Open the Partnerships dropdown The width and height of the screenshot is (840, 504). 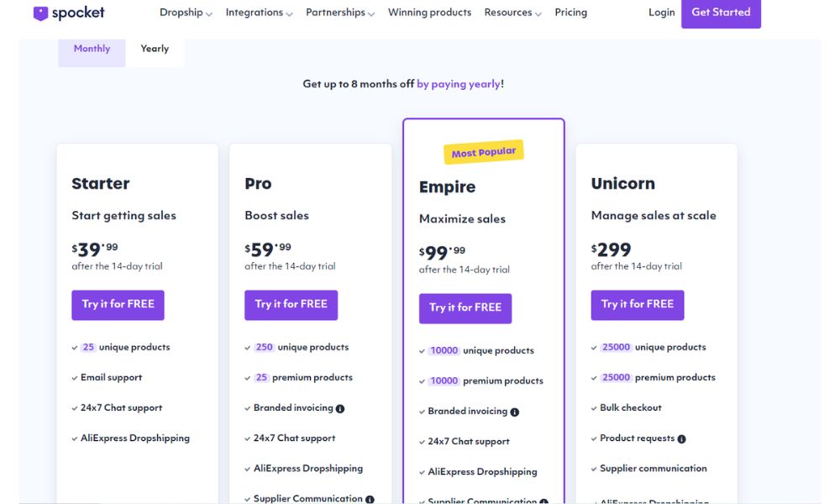[x=340, y=13]
